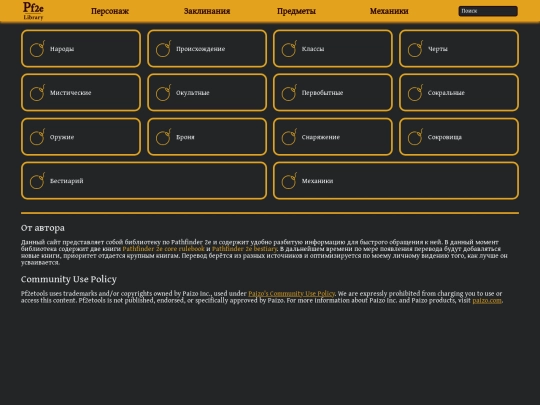Screen dimensions: 540x405
Task: Open Paizo's Community Use Policy link
Action: (x=292, y=293)
